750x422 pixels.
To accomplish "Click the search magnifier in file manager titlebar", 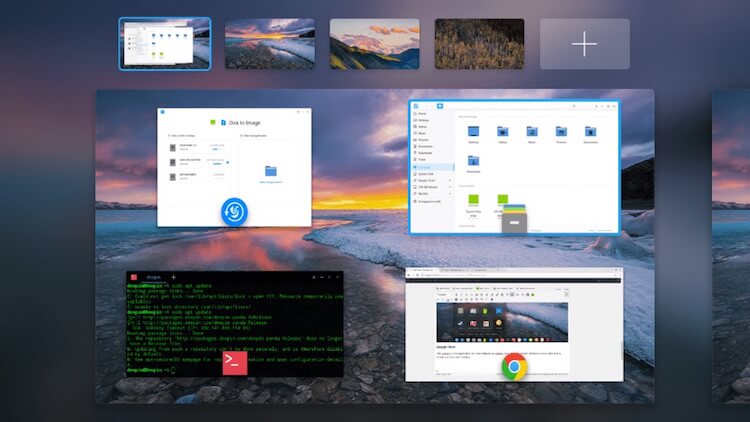I will click(x=574, y=106).
